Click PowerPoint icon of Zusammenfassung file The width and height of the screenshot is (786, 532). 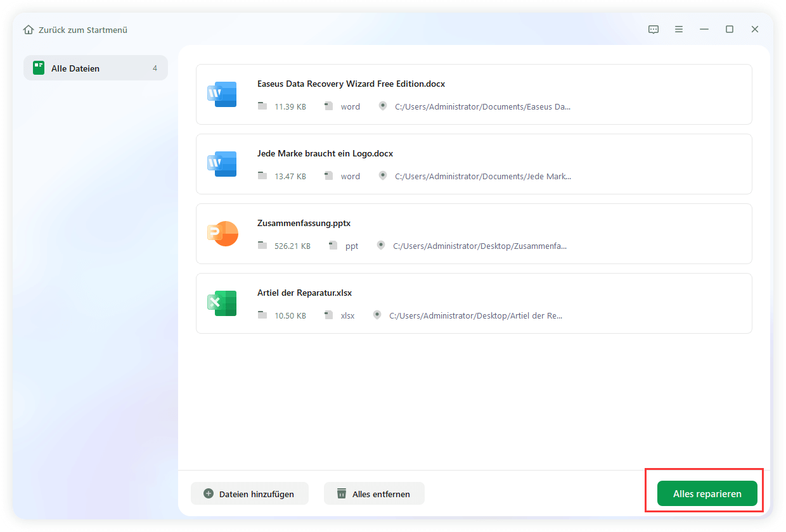click(x=222, y=234)
